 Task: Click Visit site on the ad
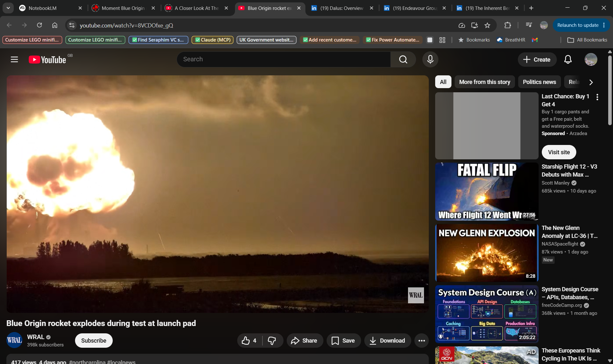[x=559, y=152]
